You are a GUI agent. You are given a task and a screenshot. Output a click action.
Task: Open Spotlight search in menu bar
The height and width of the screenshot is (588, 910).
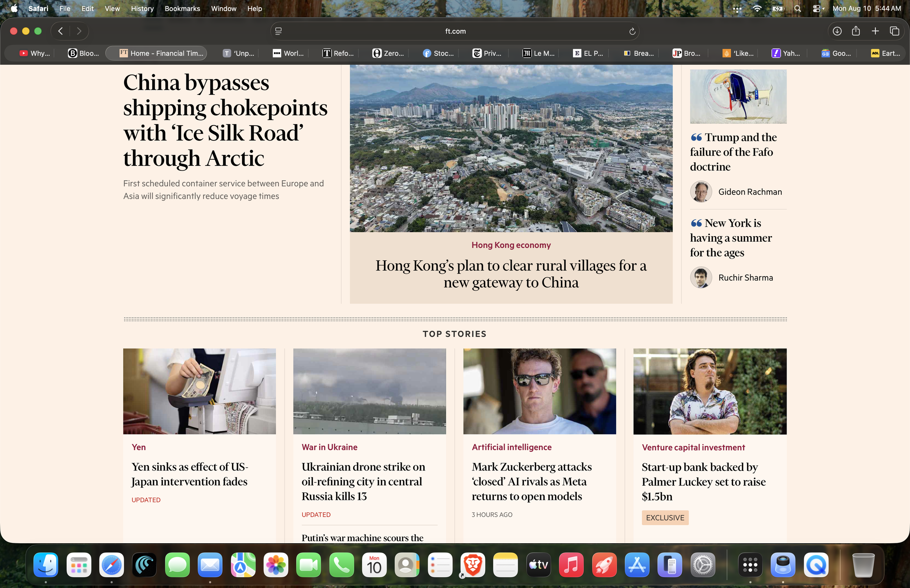click(x=798, y=8)
